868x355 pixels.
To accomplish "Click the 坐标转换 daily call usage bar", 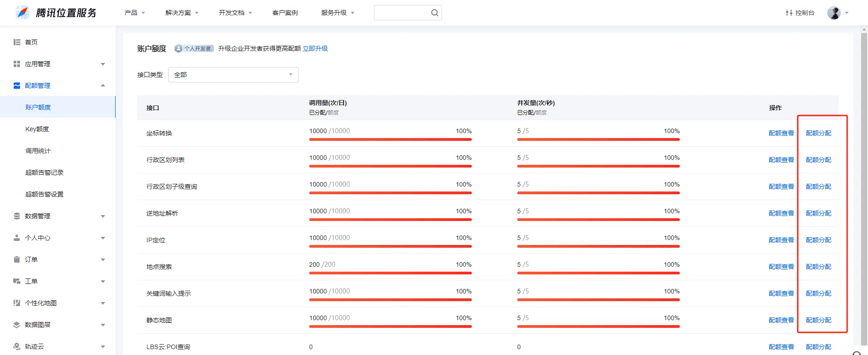I will coord(390,139).
